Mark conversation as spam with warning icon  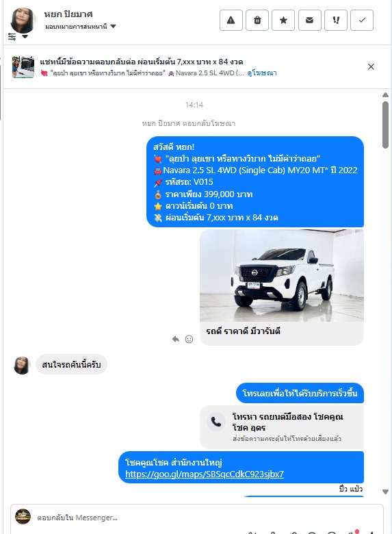[x=231, y=21]
